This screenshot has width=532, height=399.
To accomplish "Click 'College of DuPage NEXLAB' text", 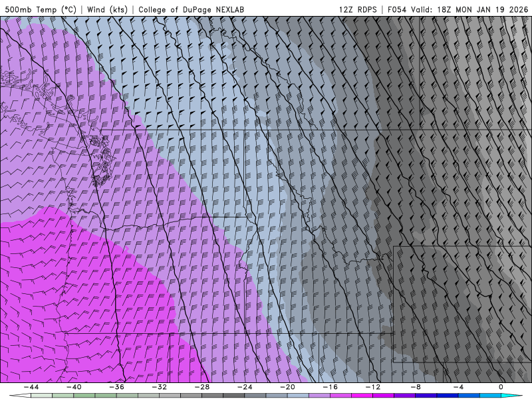I will tap(191, 9).
